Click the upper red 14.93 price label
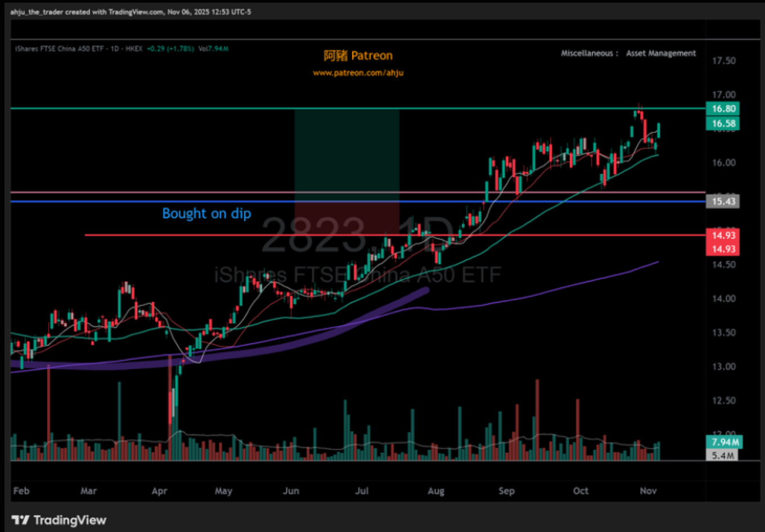The image size is (765, 532). click(723, 235)
